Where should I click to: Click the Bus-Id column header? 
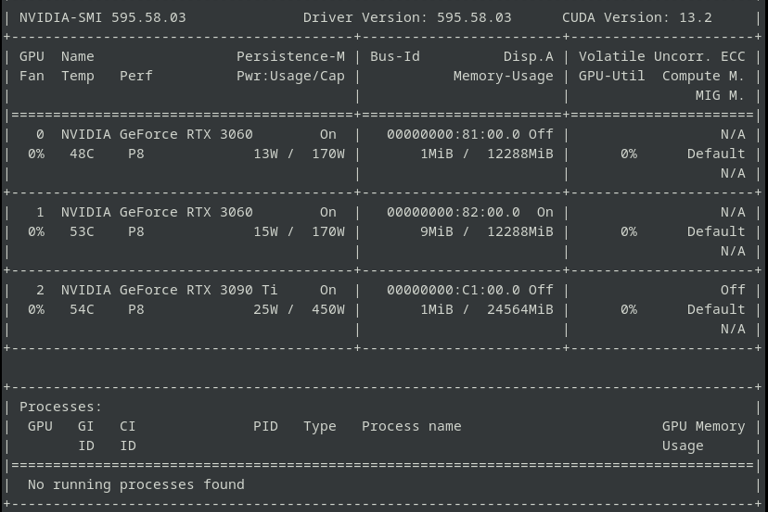point(395,56)
